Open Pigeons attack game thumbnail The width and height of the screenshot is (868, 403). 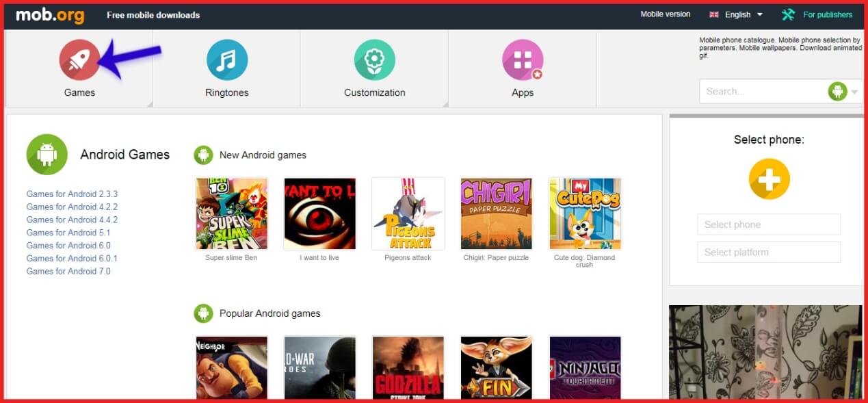click(x=408, y=213)
